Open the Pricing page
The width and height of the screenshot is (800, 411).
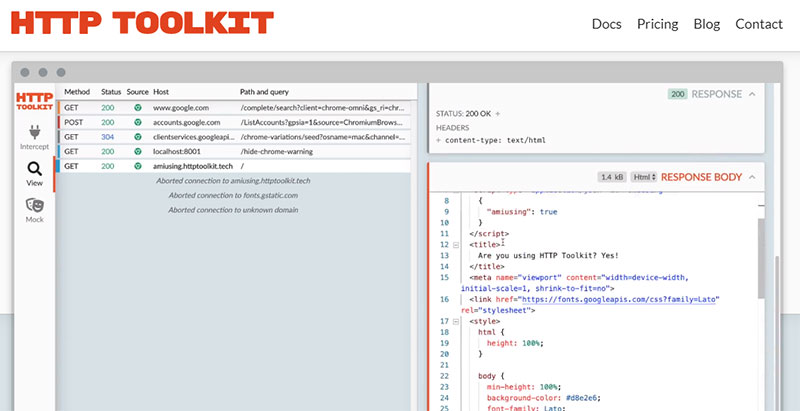[658, 24]
